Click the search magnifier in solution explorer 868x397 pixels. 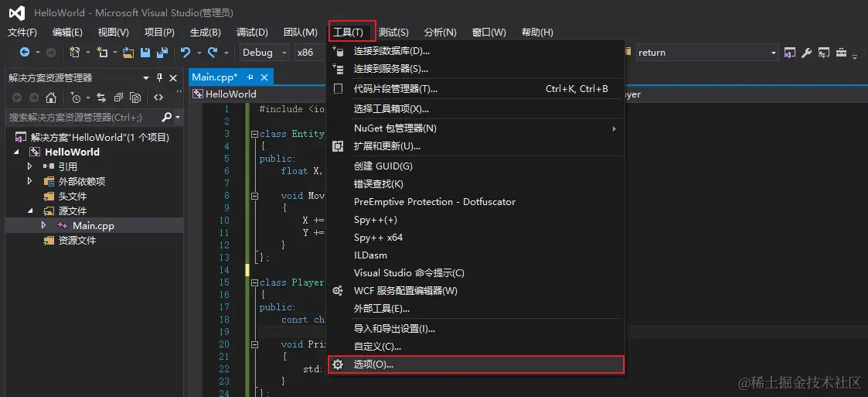(166, 117)
